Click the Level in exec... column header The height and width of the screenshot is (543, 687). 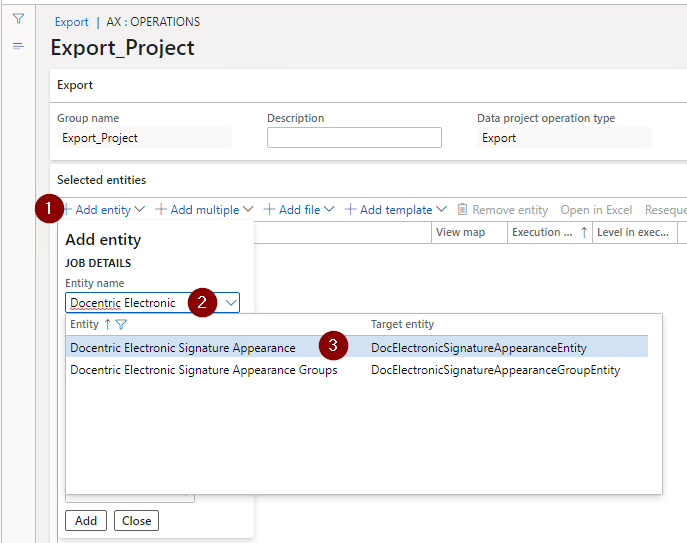[x=633, y=232]
